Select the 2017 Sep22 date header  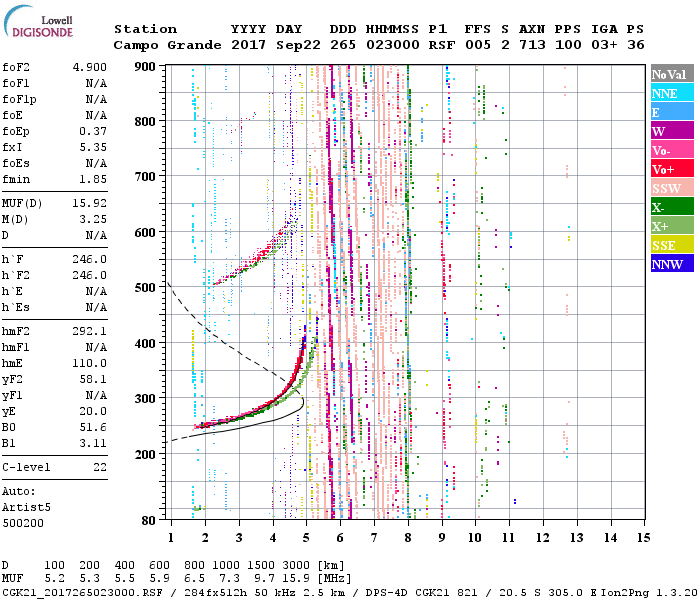pos(267,45)
